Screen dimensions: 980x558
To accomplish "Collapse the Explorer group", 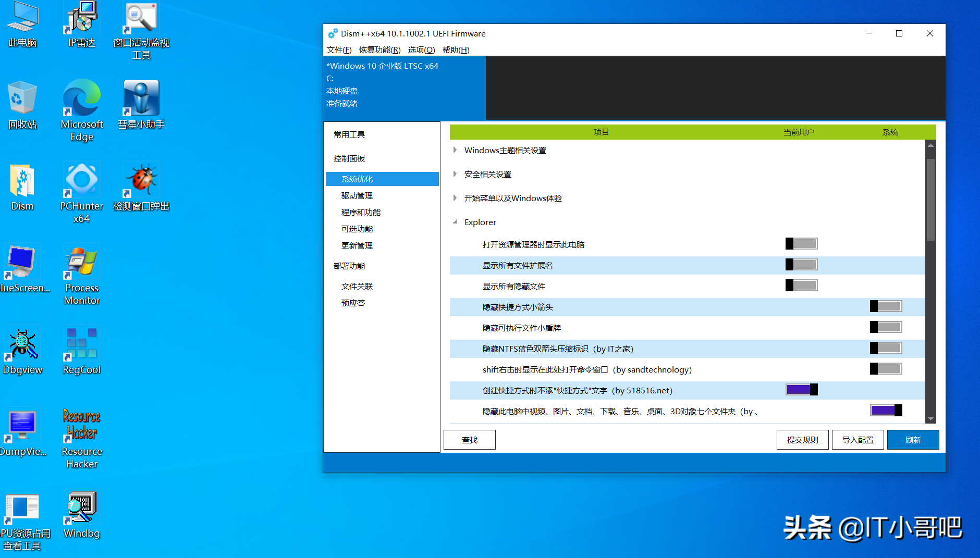I will point(455,222).
